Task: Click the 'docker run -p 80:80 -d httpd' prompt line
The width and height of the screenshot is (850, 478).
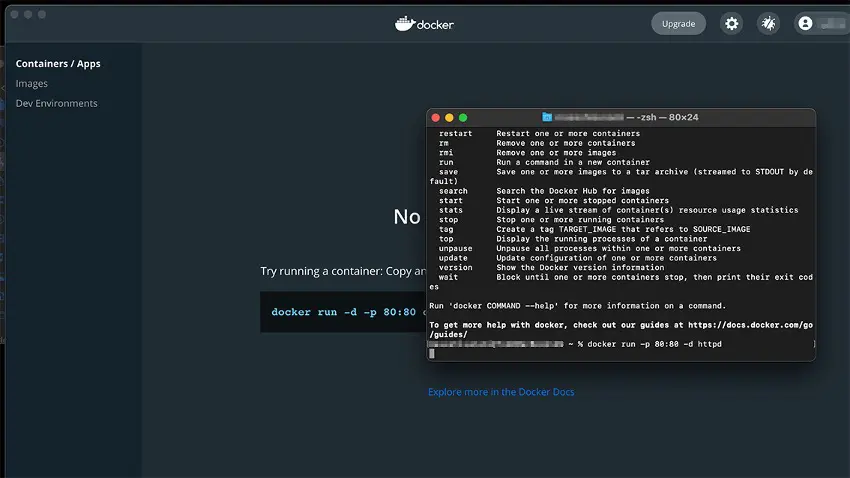Action: (x=654, y=344)
